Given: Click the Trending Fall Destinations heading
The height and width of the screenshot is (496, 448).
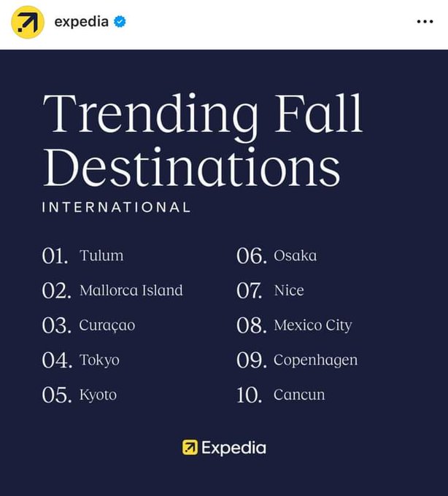Looking at the screenshot, I should coord(202,140).
